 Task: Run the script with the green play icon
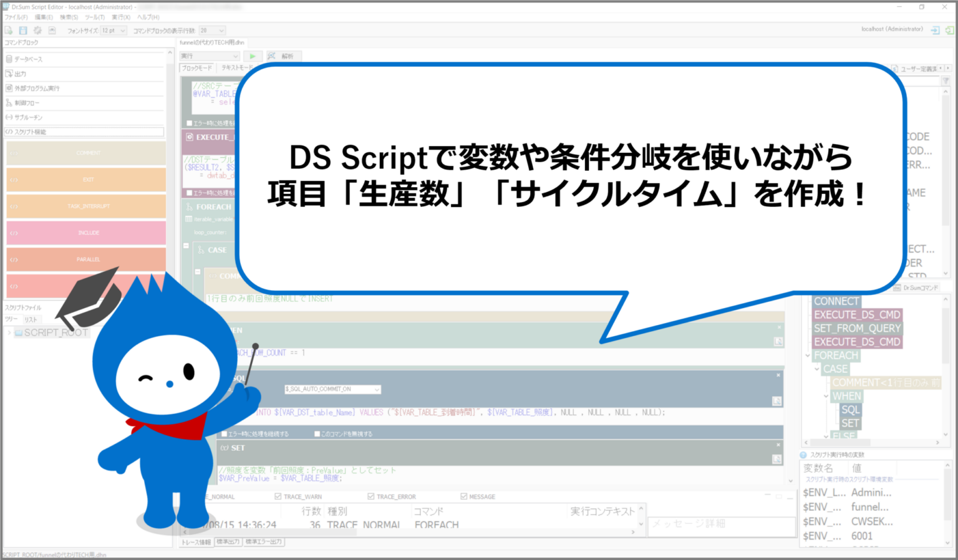(x=253, y=56)
